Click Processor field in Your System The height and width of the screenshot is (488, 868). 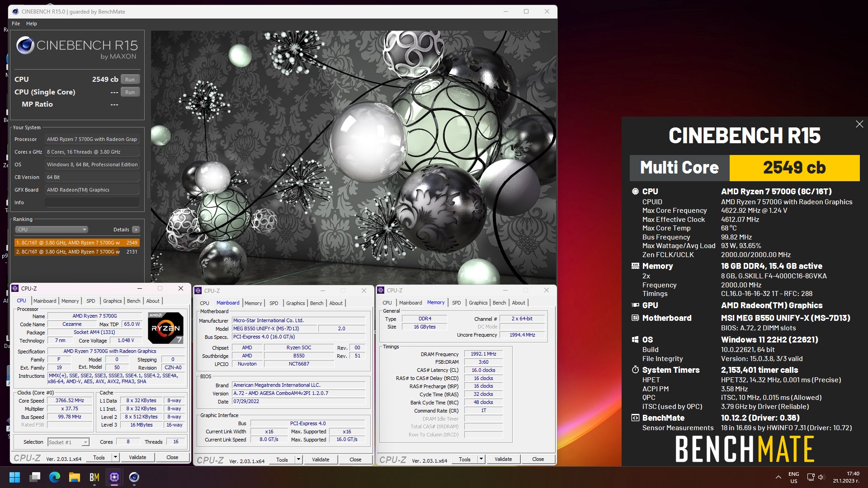point(92,139)
